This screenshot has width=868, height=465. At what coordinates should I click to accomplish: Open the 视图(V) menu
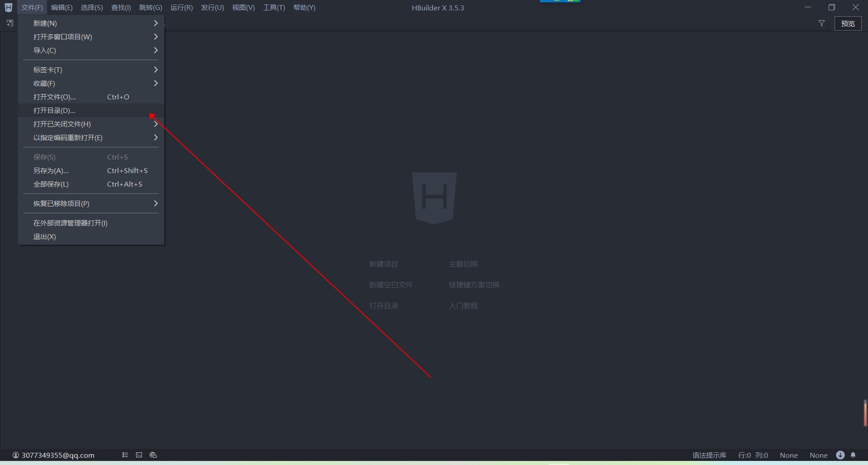tap(243, 8)
